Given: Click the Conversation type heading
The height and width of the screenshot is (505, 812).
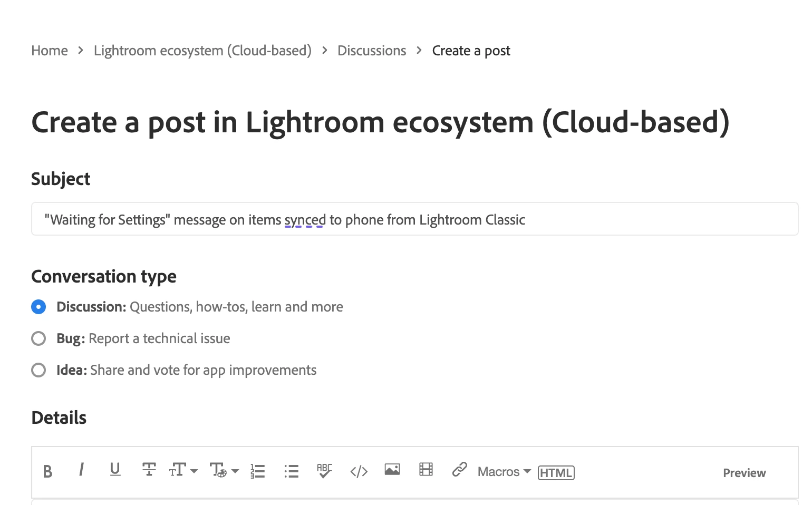Looking at the screenshot, I should click(104, 276).
